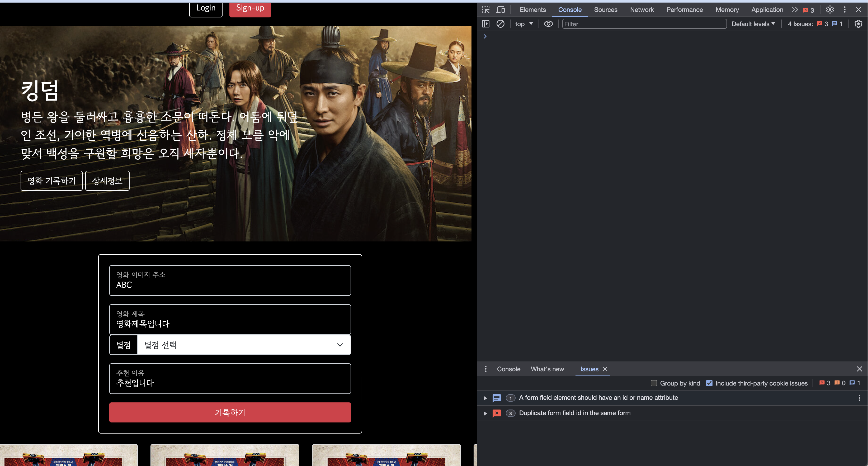Click the improvements badge showing 1
The width and height of the screenshot is (868, 466).
855,383
